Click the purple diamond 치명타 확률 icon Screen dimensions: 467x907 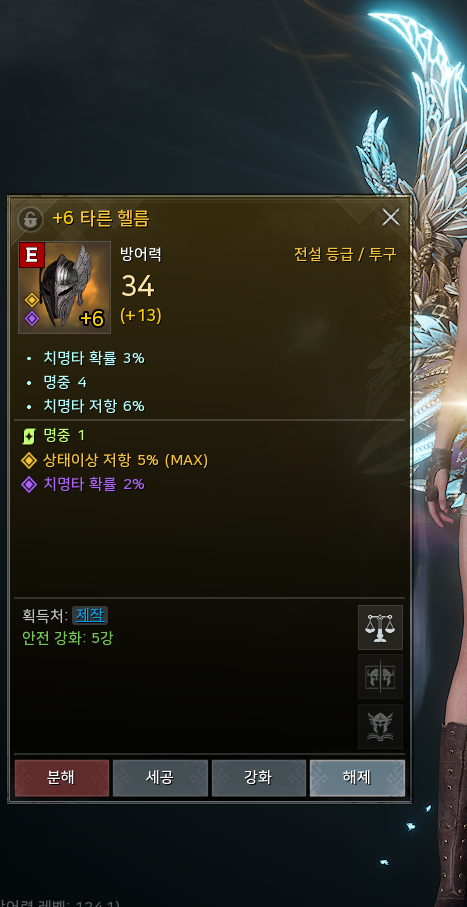coord(29,484)
